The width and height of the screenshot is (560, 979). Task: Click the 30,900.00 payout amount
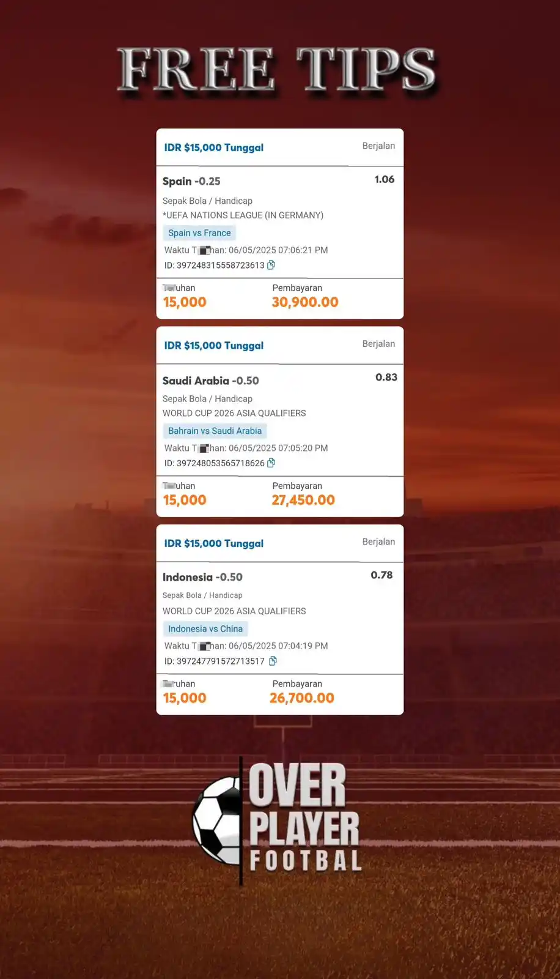point(305,302)
